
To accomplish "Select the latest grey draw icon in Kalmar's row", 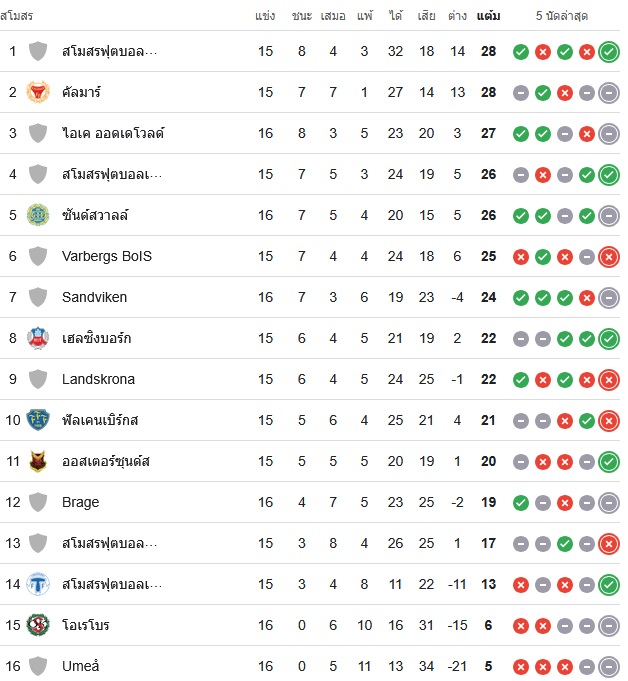I will (x=609, y=93).
